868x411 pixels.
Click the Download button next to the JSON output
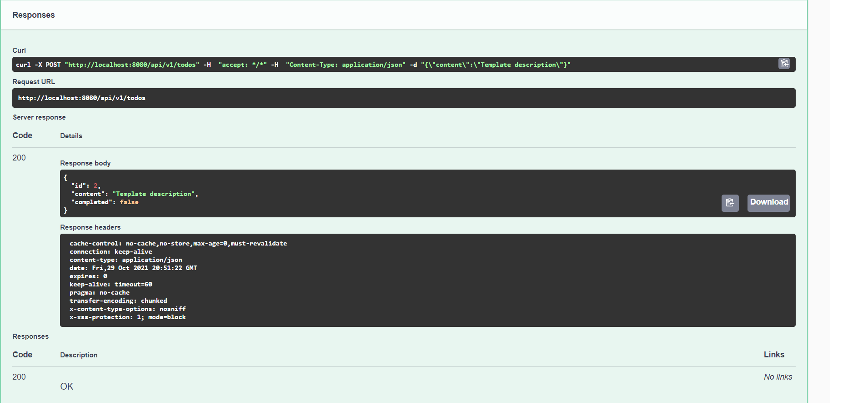pyautogui.click(x=768, y=202)
